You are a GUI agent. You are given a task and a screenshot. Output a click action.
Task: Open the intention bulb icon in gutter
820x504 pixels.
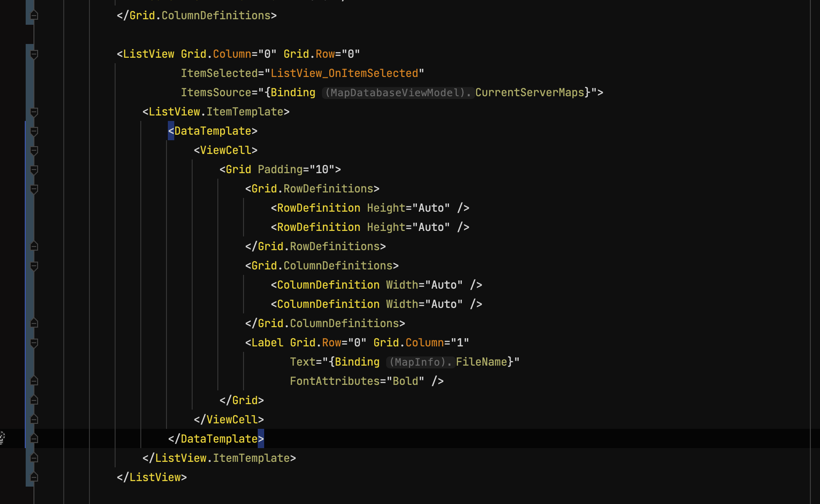(2, 438)
